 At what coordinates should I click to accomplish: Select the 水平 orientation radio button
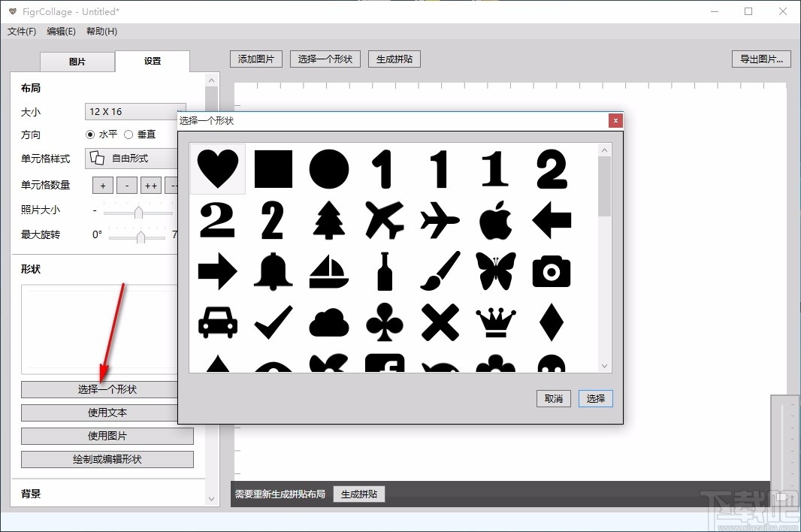pyautogui.click(x=89, y=134)
